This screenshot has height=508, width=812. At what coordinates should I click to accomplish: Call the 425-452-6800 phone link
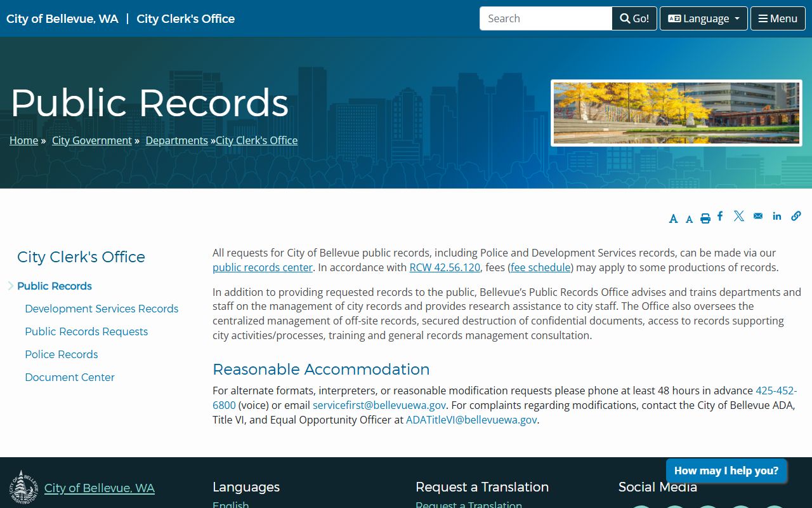pos(776,391)
